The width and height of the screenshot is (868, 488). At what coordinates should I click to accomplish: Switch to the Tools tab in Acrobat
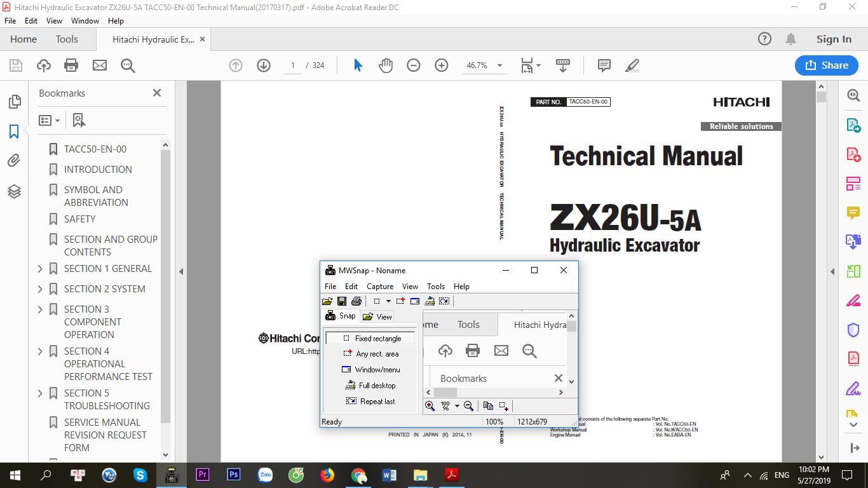point(67,39)
